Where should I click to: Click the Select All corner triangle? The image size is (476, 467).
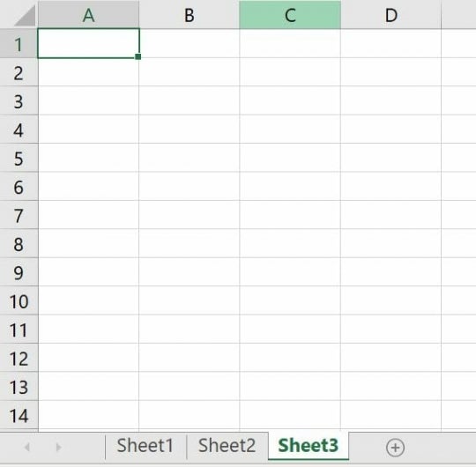tap(25, 16)
